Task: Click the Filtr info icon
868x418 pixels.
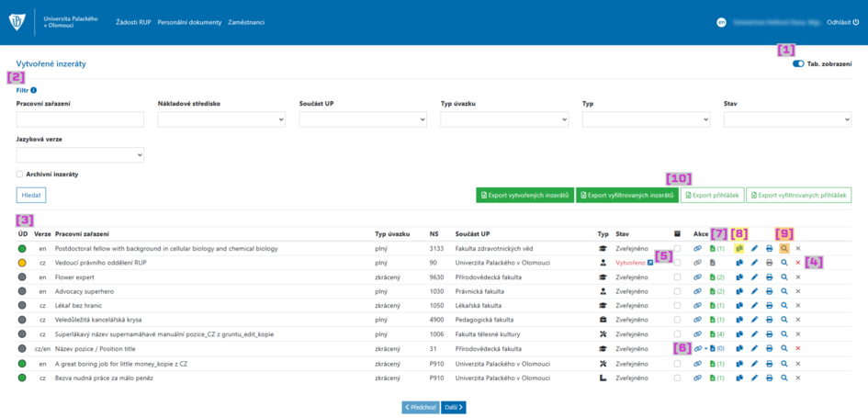Action: [x=34, y=90]
